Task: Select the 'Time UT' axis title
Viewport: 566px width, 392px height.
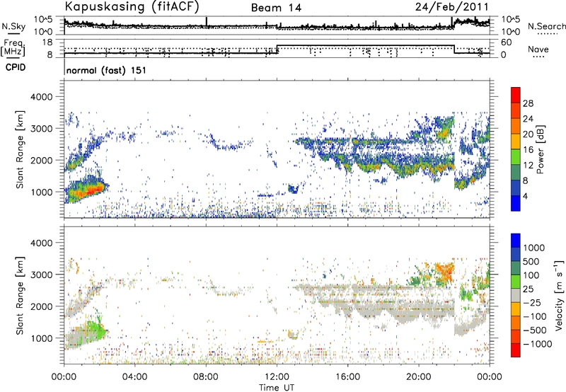Action: (277, 388)
